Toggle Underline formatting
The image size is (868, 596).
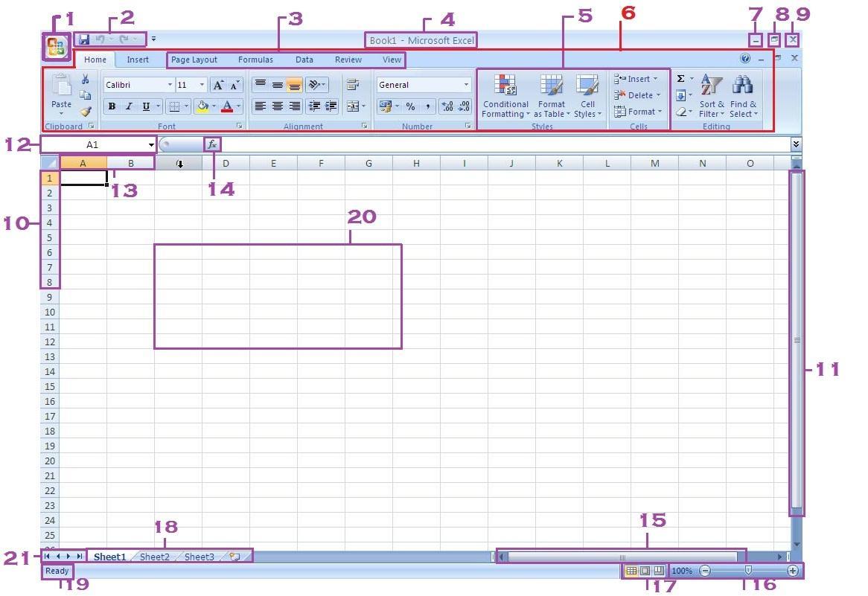[x=146, y=106]
